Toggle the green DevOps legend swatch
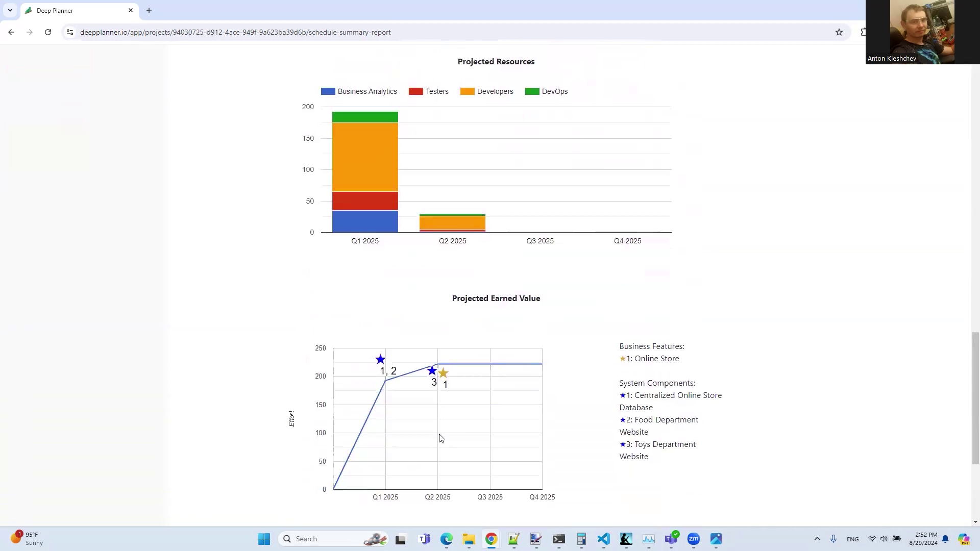The height and width of the screenshot is (551, 980). pyautogui.click(x=532, y=91)
